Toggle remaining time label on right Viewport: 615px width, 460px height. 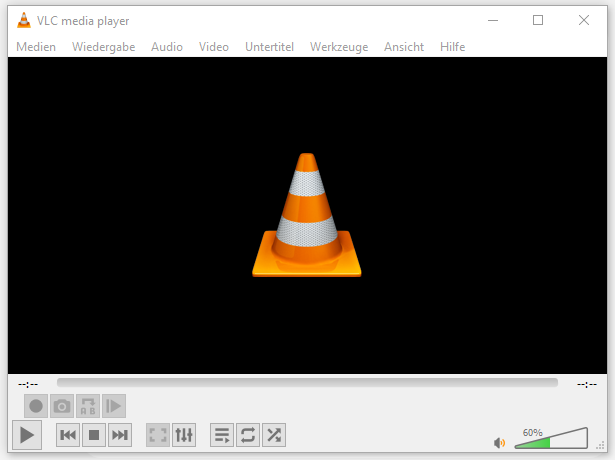(x=587, y=384)
